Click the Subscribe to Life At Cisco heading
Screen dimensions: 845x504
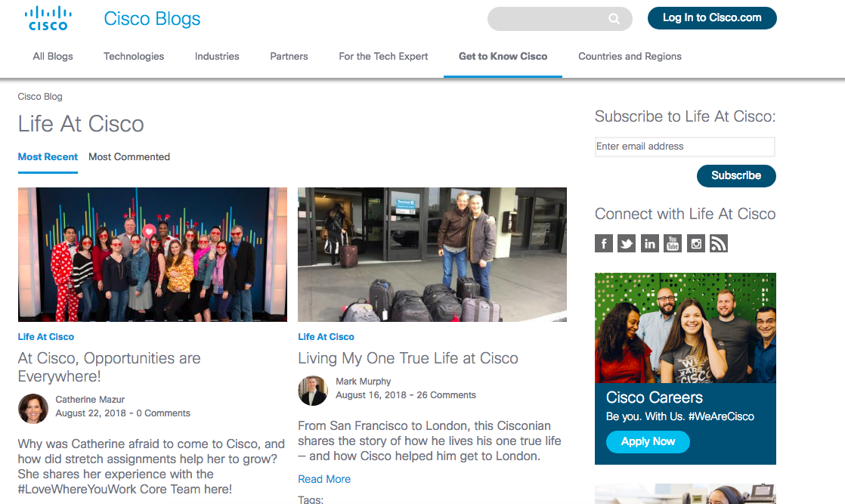pyautogui.click(x=685, y=116)
